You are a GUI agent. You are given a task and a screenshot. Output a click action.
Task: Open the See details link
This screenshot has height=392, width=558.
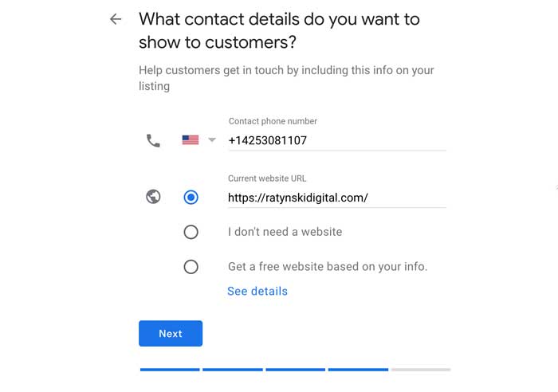257,292
